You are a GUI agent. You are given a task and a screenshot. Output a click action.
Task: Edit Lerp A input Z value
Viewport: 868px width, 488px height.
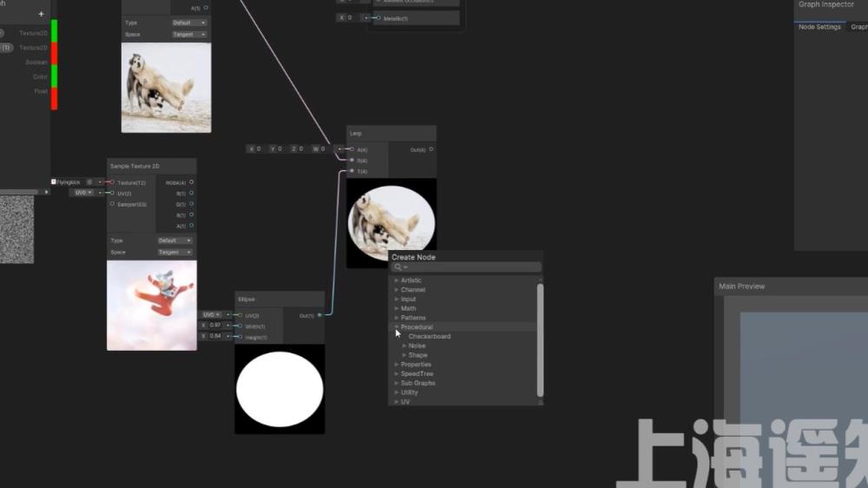[x=301, y=148]
